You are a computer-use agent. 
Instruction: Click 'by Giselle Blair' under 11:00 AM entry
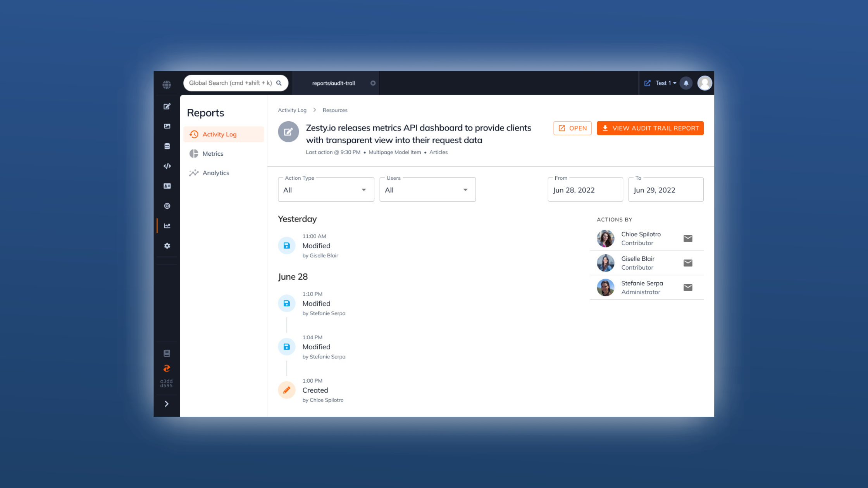[x=320, y=256]
